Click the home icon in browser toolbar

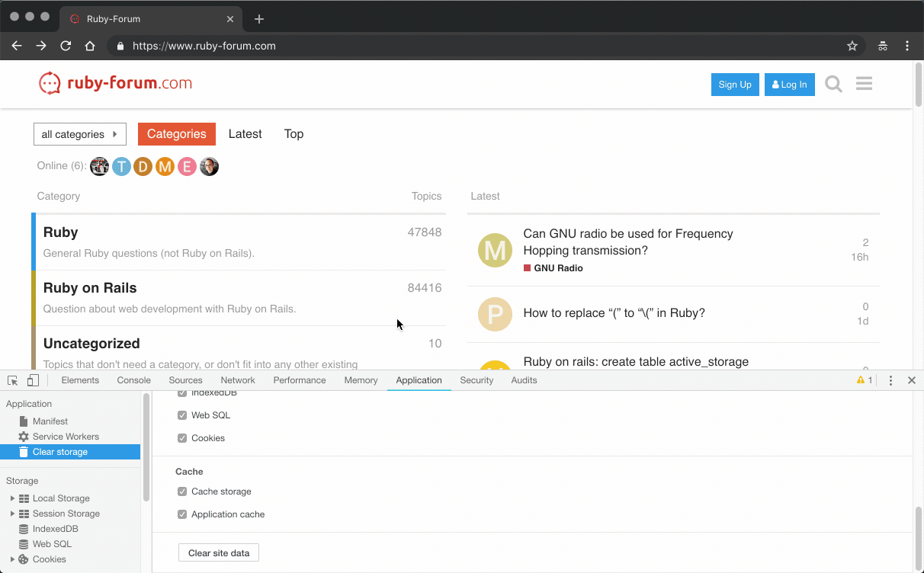90,46
